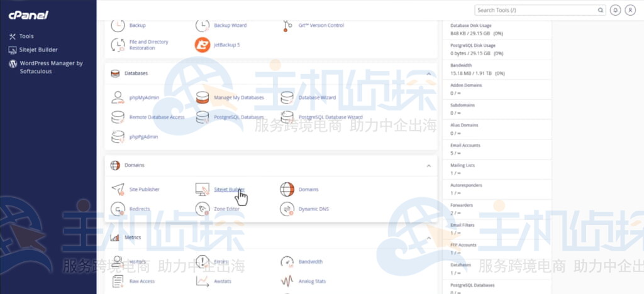Viewport: 644px width, 294px height.
Task: Click the Dynamic DNS link
Action: pos(314,209)
